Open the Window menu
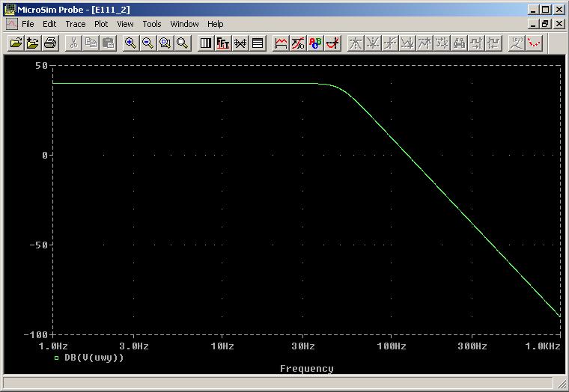The height and width of the screenshot is (392, 569). tap(184, 24)
